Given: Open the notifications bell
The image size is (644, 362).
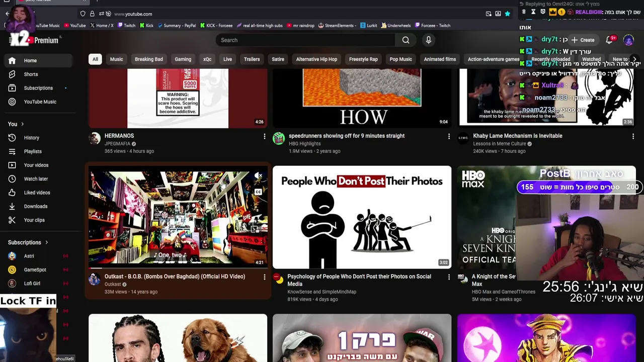Looking at the screenshot, I should [609, 40].
